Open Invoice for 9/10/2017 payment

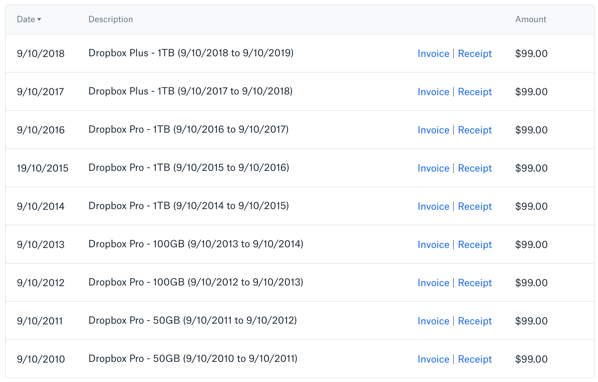[433, 92]
